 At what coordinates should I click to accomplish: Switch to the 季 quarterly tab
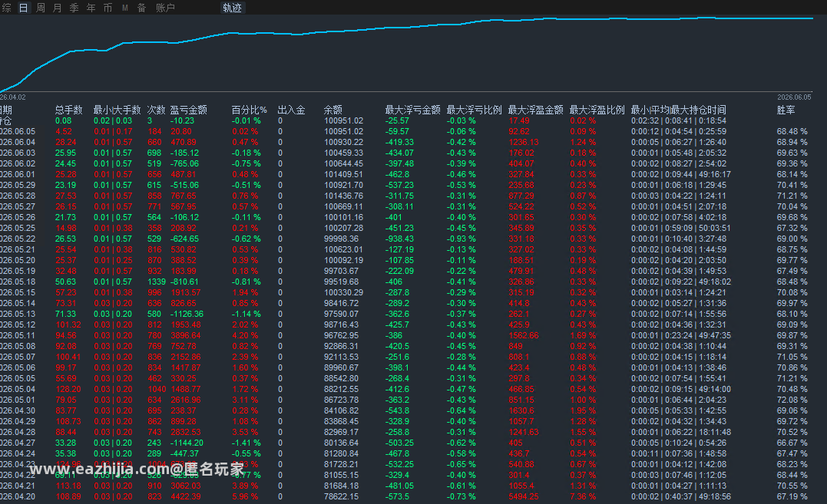click(x=74, y=8)
